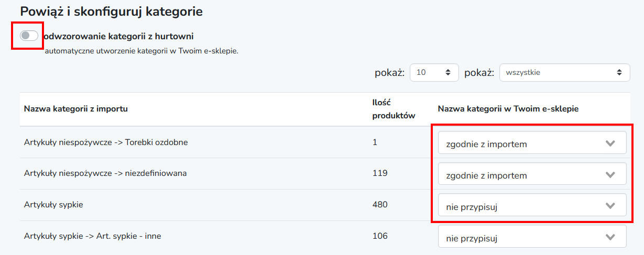The height and width of the screenshot is (255, 644).
Task: Click the 'Ilość produktów' column header
Action: (394, 109)
